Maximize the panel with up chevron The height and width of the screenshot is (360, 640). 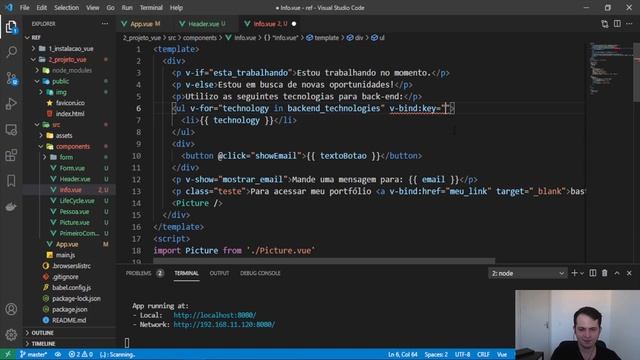(617, 273)
